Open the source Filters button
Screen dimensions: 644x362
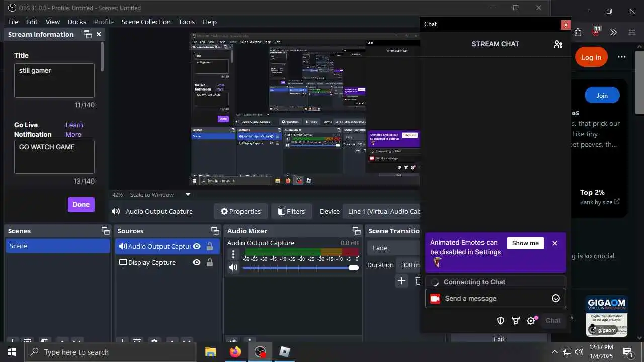[292, 211]
